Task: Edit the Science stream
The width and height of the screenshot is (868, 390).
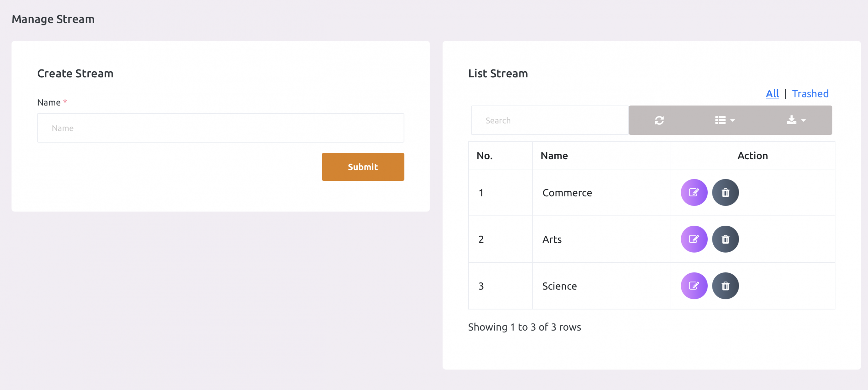Action: pyautogui.click(x=694, y=286)
